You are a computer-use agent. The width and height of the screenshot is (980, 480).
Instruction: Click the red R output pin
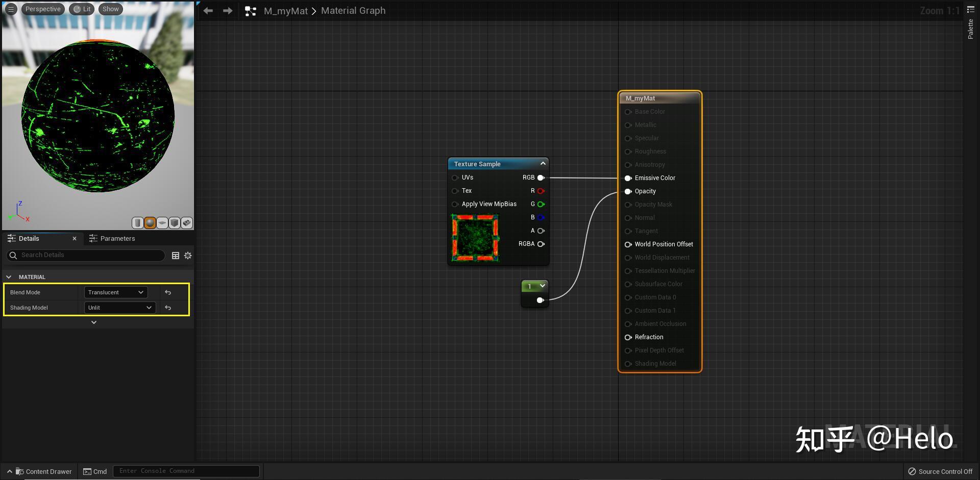coord(541,191)
